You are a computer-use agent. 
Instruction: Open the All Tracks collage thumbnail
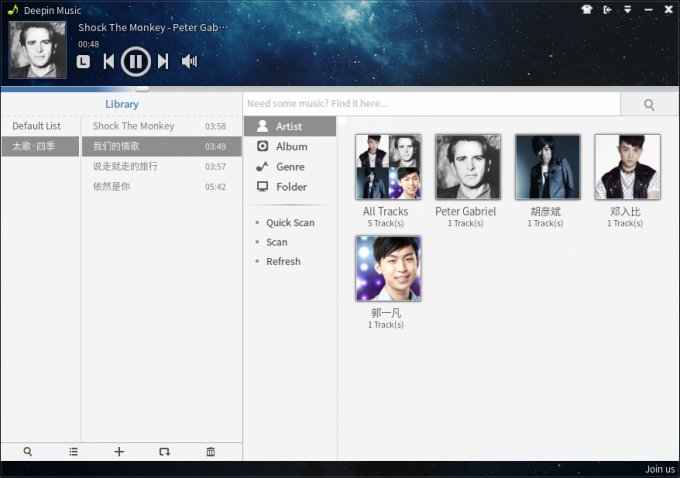(388, 167)
